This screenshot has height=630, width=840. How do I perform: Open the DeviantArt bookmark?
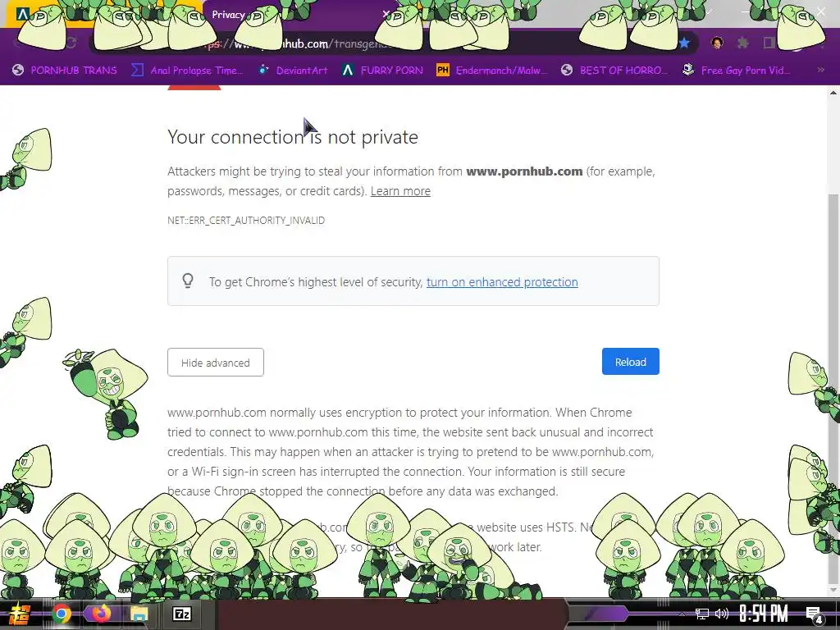pyautogui.click(x=293, y=71)
